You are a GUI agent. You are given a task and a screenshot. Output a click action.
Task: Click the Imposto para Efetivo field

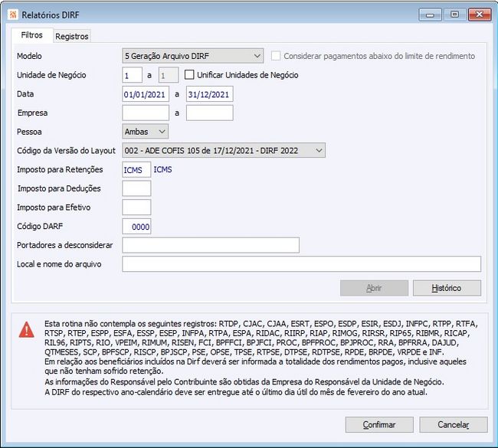136,208
